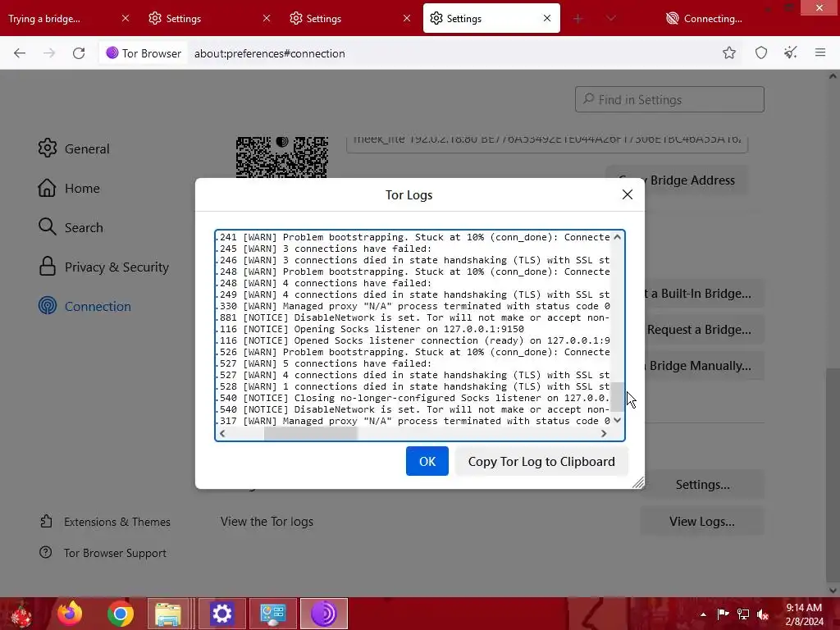The width and height of the screenshot is (840, 630).
Task: Click the log's horizontal scrollbar left arrow
Action: point(222,433)
